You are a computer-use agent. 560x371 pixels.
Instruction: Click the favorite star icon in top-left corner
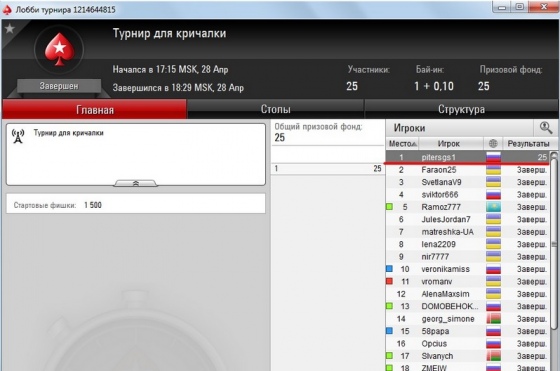(10, 28)
